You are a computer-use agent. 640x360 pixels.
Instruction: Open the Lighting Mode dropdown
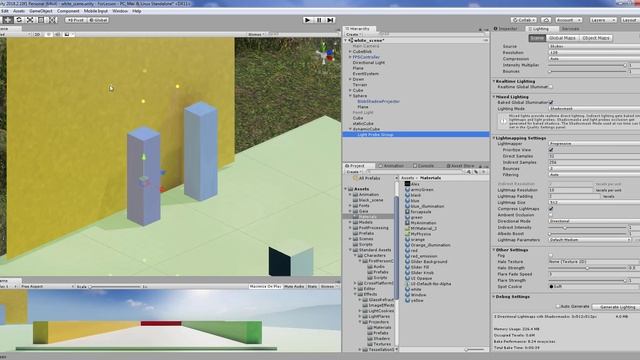(x=594, y=109)
